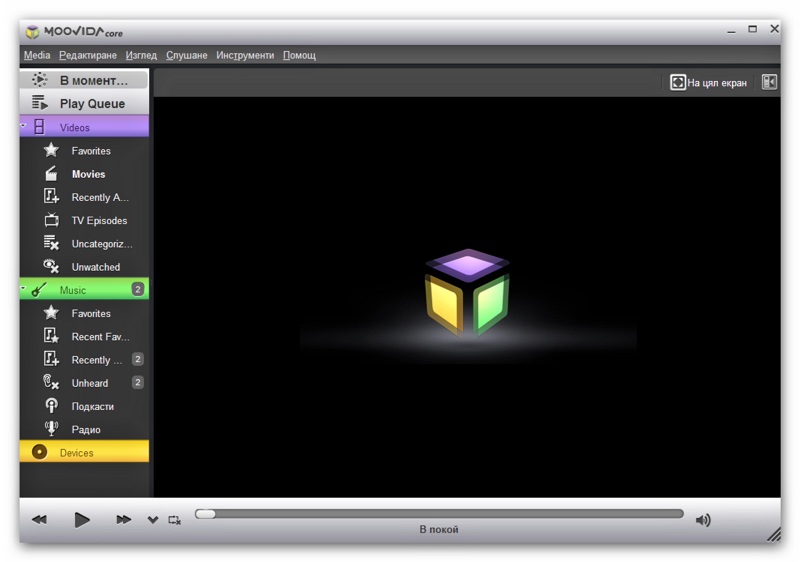Select the Videos film strip icon

click(39, 126)
